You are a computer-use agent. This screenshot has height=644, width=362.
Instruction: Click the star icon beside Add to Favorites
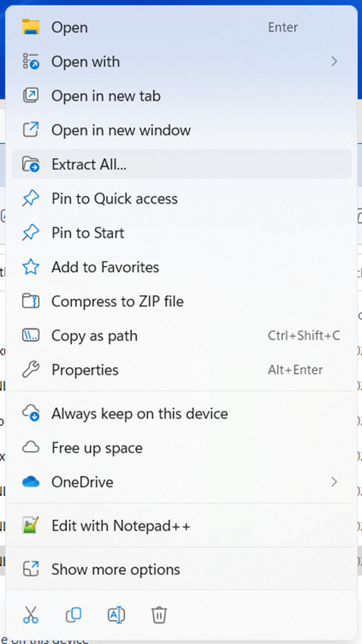[x=30, y=267]
